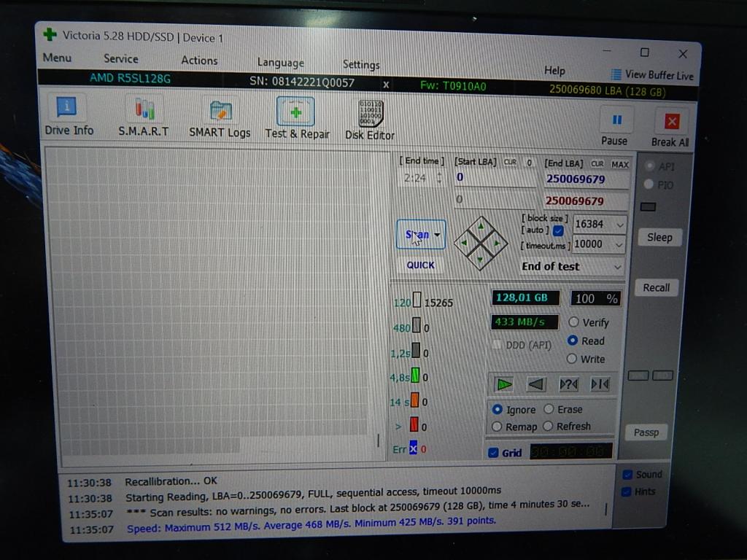Open the Settings menu

[x=361, y=64]
